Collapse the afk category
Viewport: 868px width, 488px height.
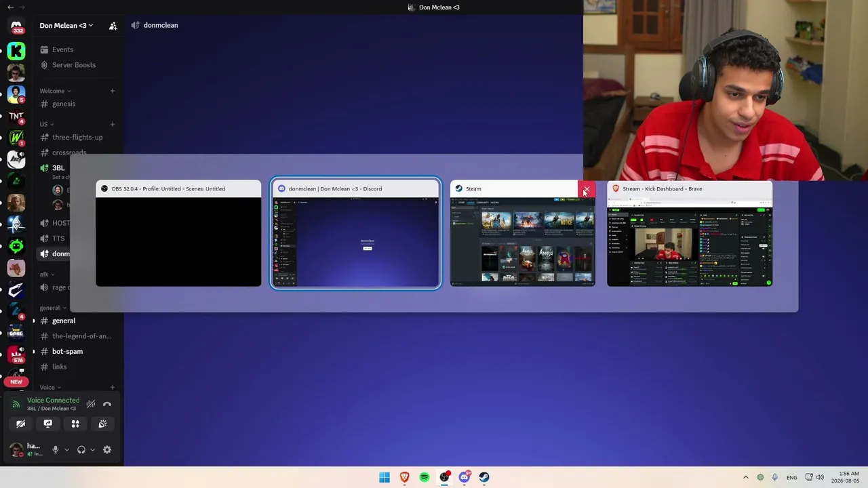47,274
